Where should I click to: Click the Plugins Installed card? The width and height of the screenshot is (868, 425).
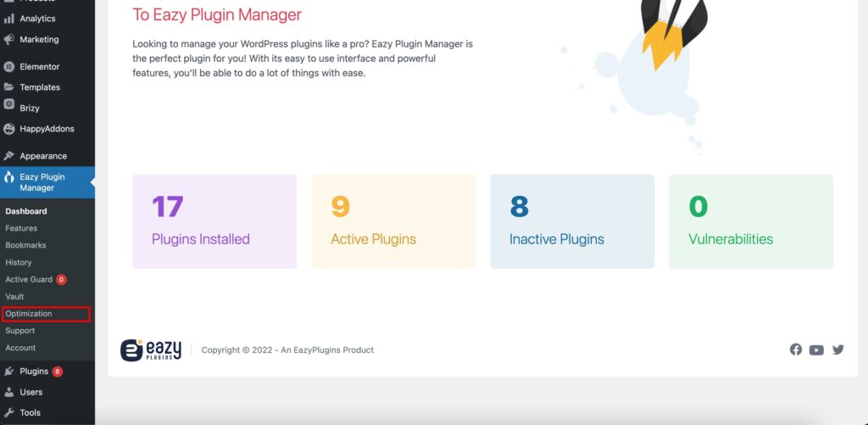click(x=214, y=221)
